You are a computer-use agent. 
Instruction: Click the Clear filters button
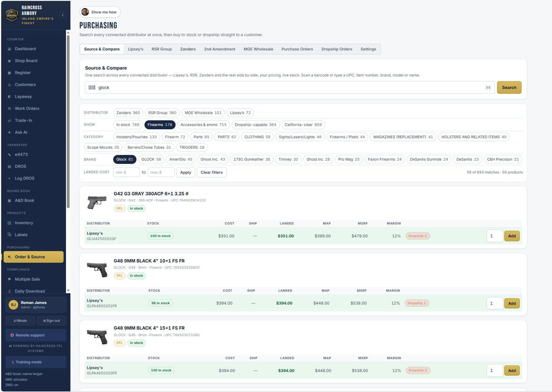211,172
